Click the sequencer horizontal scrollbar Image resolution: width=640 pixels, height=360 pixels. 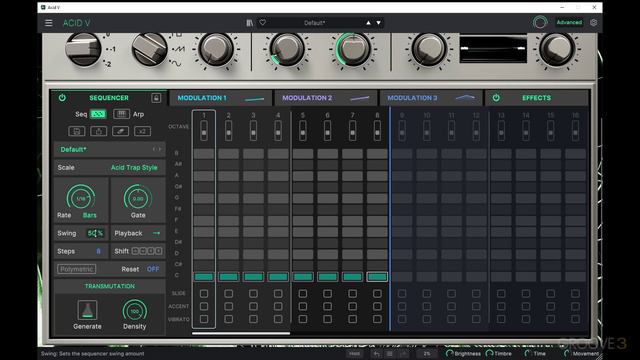click(241, 333)
